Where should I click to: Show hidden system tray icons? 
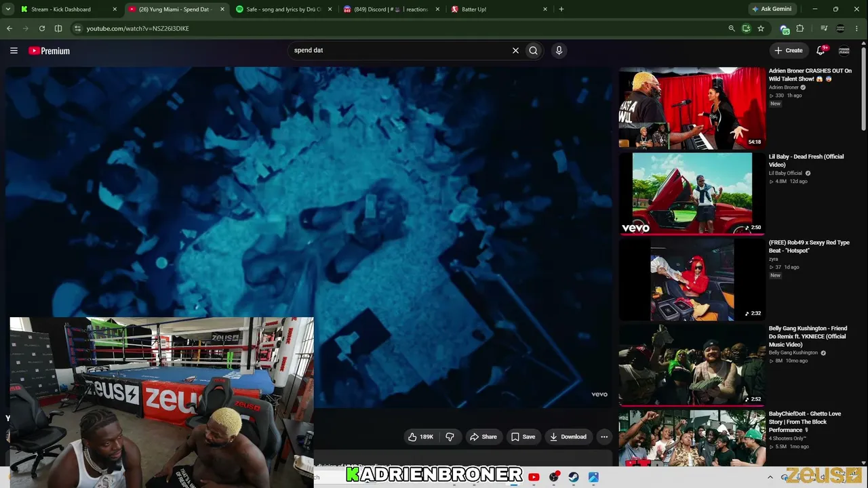click(x=770, y=477)
